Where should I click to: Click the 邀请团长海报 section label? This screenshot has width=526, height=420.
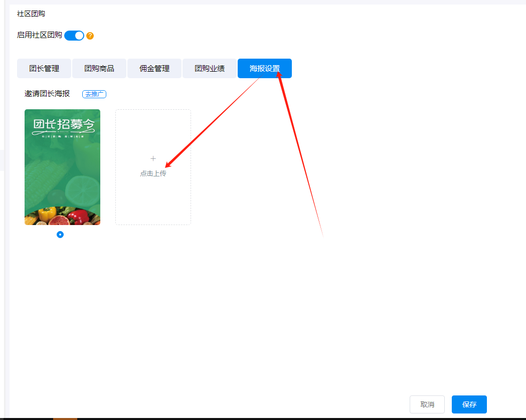tap(46, 94)
